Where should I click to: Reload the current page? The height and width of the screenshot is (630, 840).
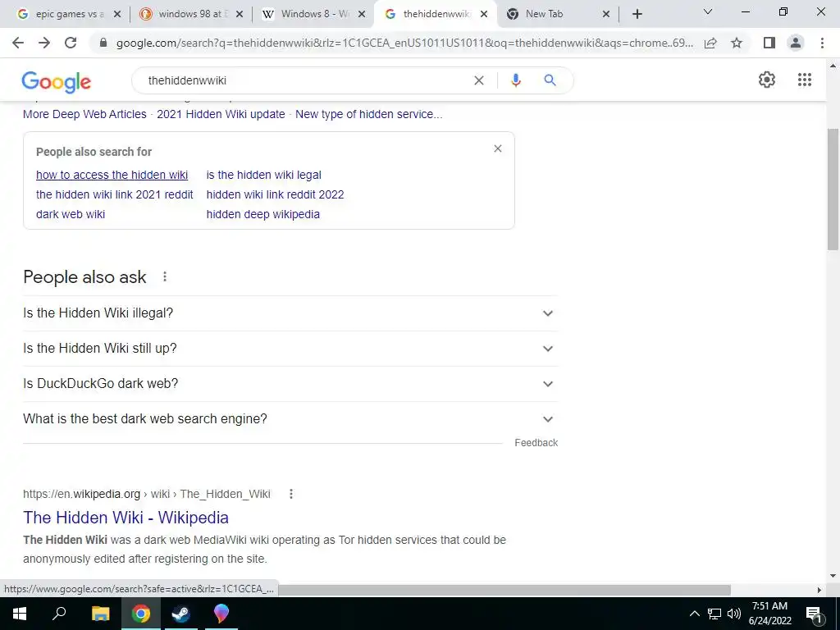[x=71, y=43]
